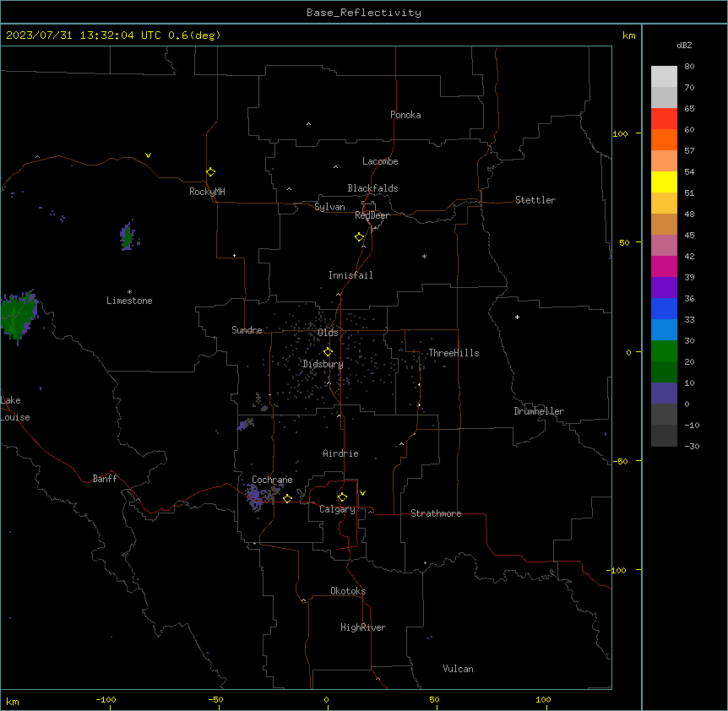Viewport: 728px width, 711px height.
Task: Click the Banff label
Action: (105, 479)
